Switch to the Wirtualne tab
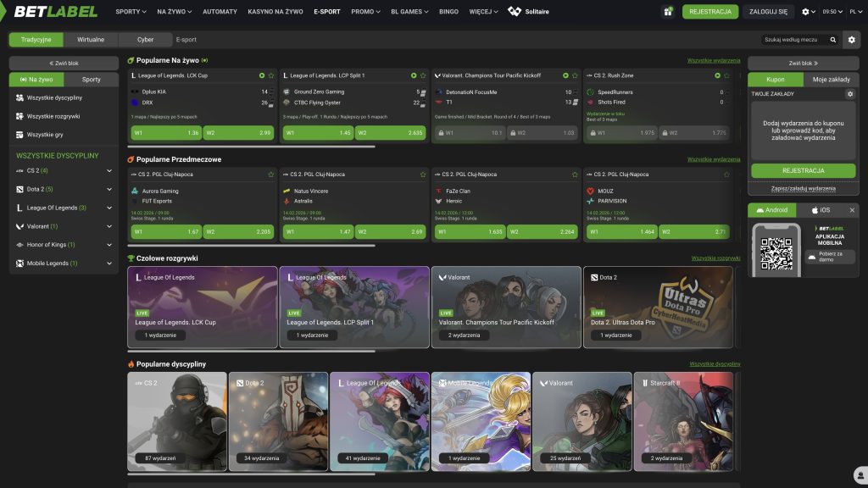The width and height of the screenshot is (868, 488). [x=91, y=40]
